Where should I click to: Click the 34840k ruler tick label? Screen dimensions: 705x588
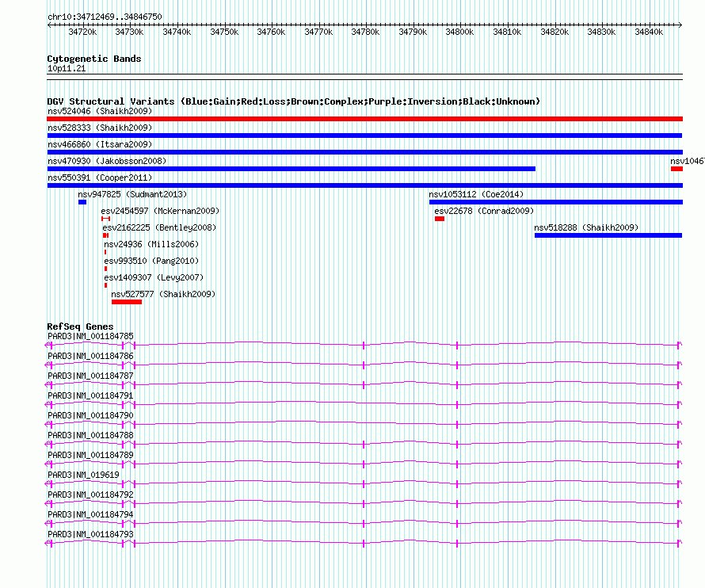click(649, 32)
